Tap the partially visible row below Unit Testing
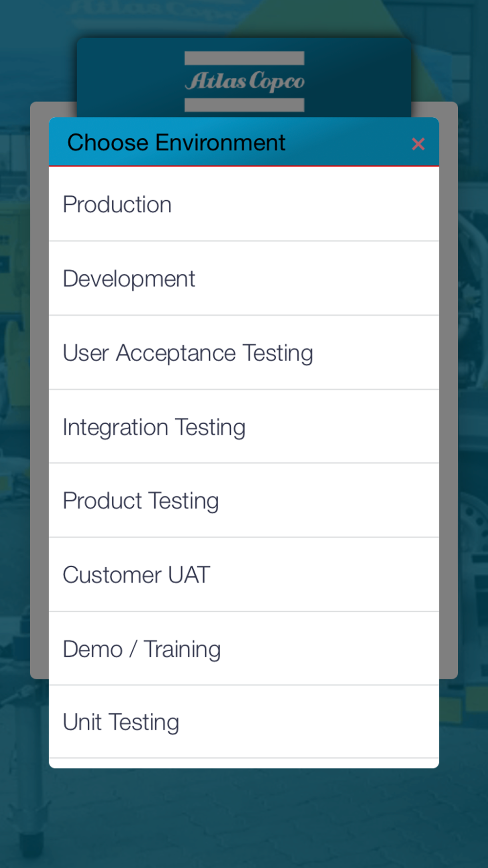Image resolution: width=488 pixels, height=868 pixels. 244,763
